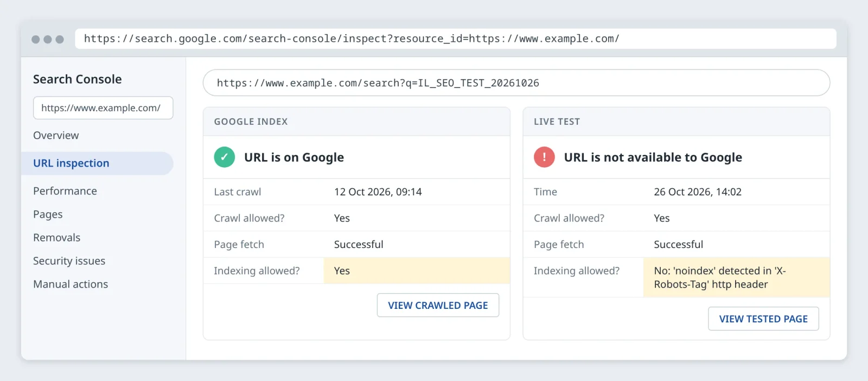Open Security issues in the sidebar
The width and height of the screenshot is (868, 381).
click(x=69, y=261)
